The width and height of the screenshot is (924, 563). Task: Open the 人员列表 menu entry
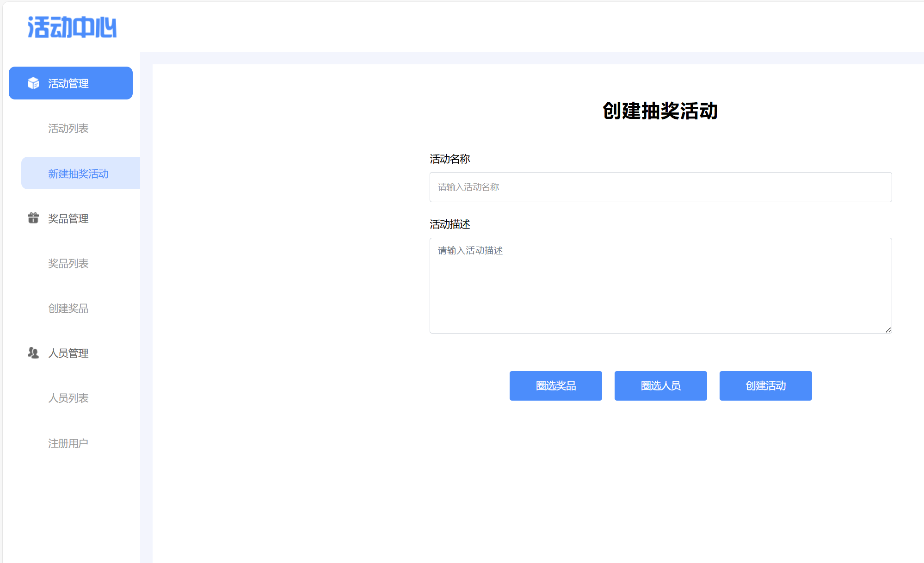tap(68, 398)
